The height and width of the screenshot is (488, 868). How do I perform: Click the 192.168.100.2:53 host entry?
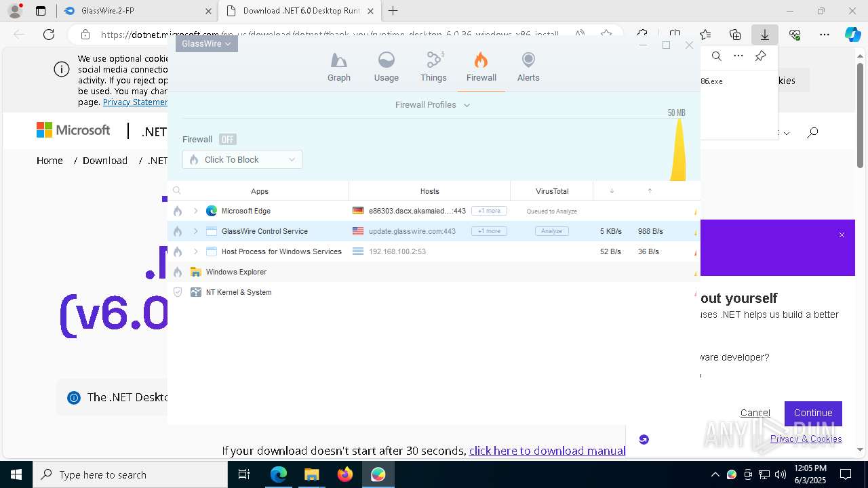pyautogui.click(x=397, y=251)
